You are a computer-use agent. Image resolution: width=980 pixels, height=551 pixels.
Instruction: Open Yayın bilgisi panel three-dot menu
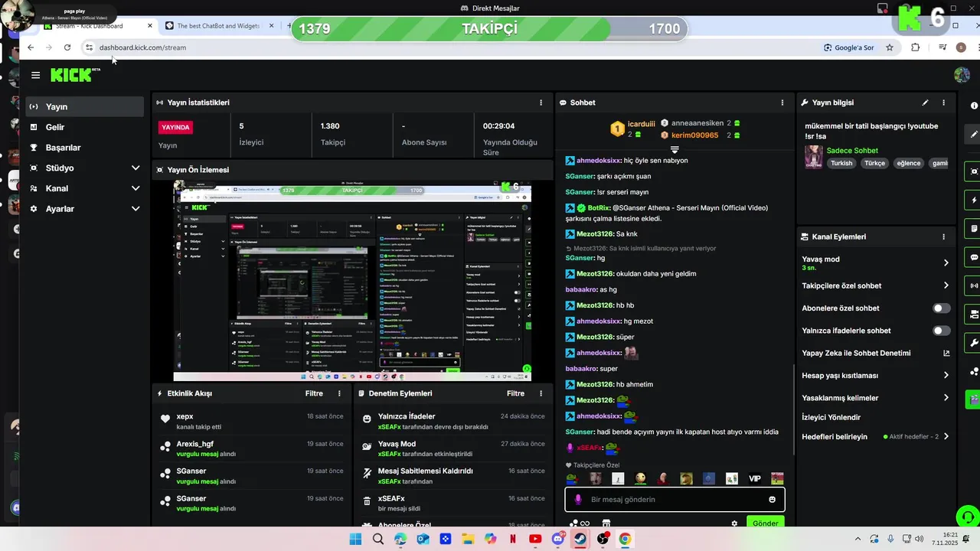pos(943,103)
